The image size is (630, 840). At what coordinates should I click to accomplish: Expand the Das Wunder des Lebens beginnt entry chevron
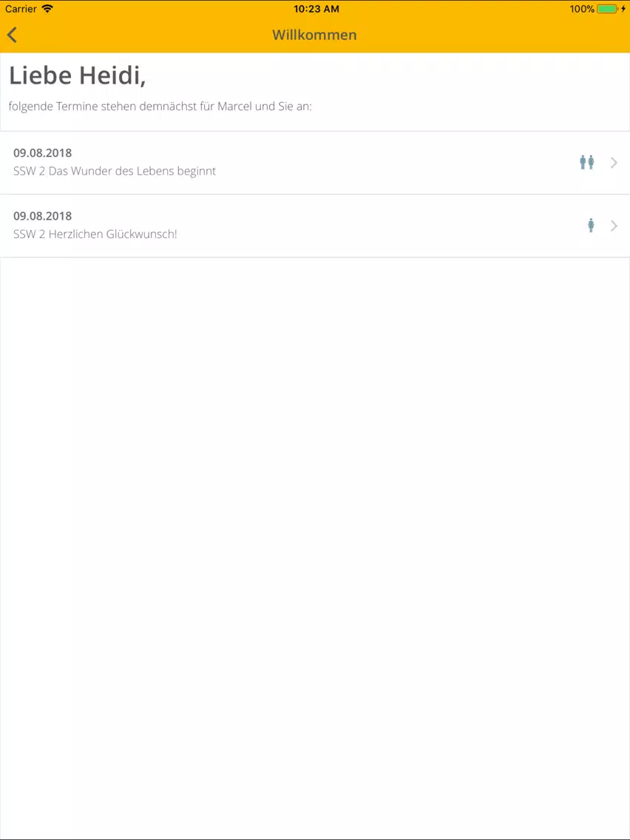(x=614, y=163)
